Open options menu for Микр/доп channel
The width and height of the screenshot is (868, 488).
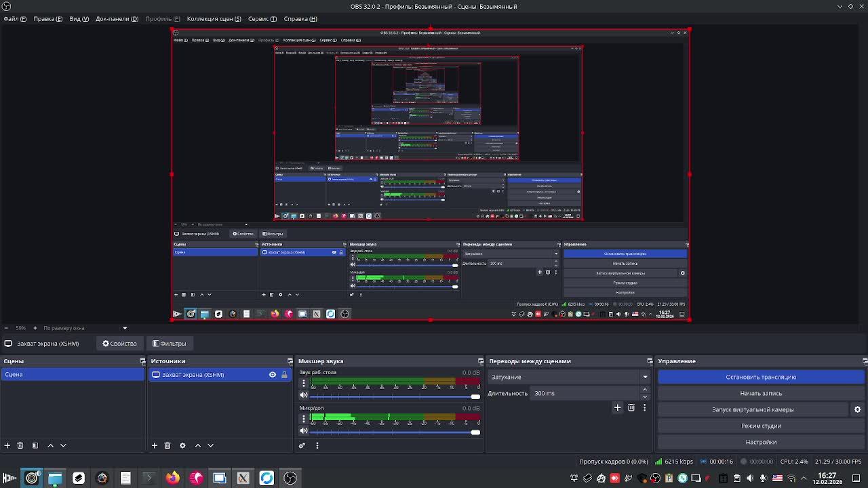(304, 418)
